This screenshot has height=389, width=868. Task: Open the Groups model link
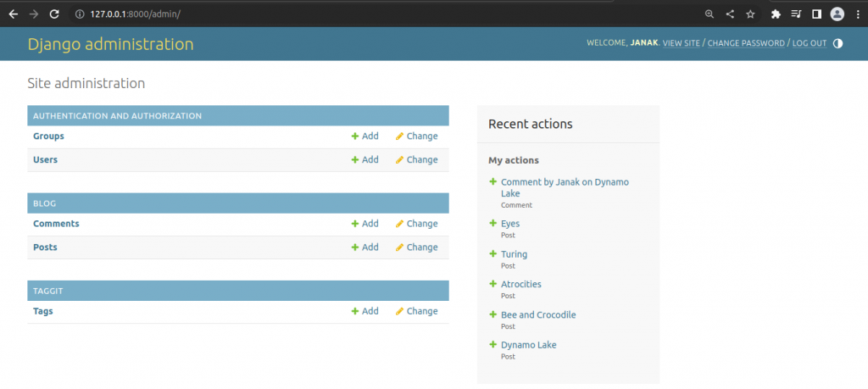click(x=48, y=136)
